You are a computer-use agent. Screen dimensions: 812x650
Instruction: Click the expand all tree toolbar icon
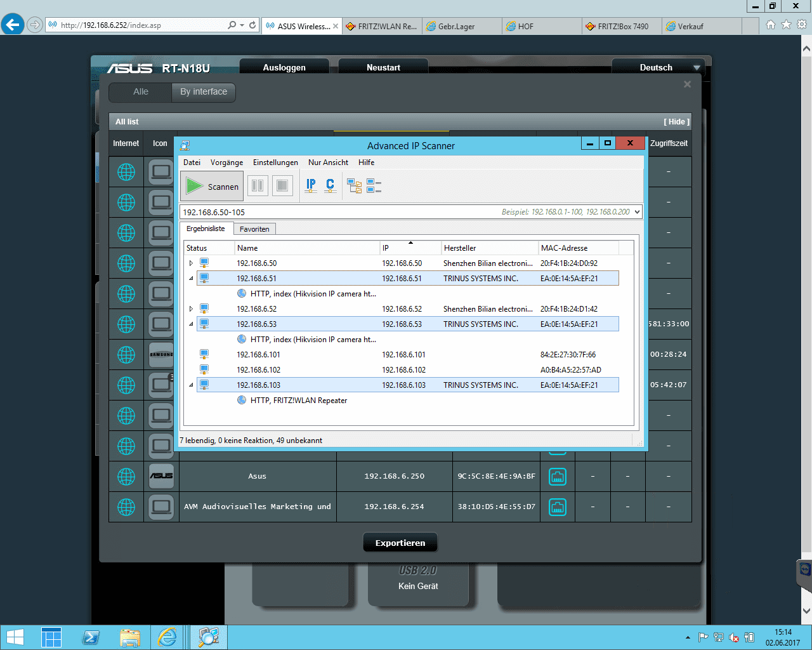click(354, 186)
